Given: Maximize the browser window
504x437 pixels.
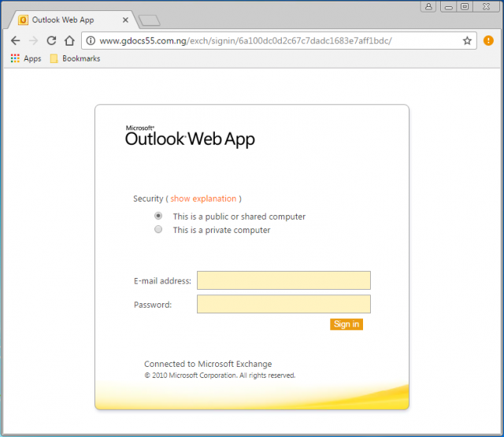Looking at the screenshot, I should (x=465, y=6).
